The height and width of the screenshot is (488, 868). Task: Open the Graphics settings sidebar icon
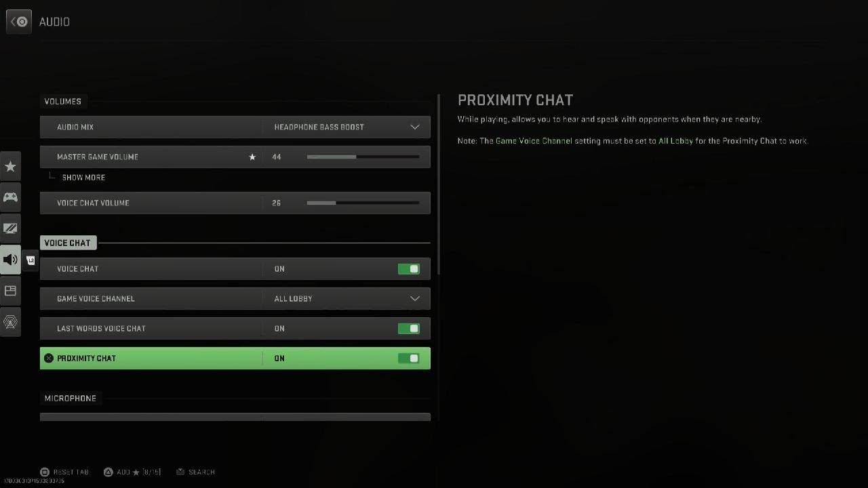[10, 228]
